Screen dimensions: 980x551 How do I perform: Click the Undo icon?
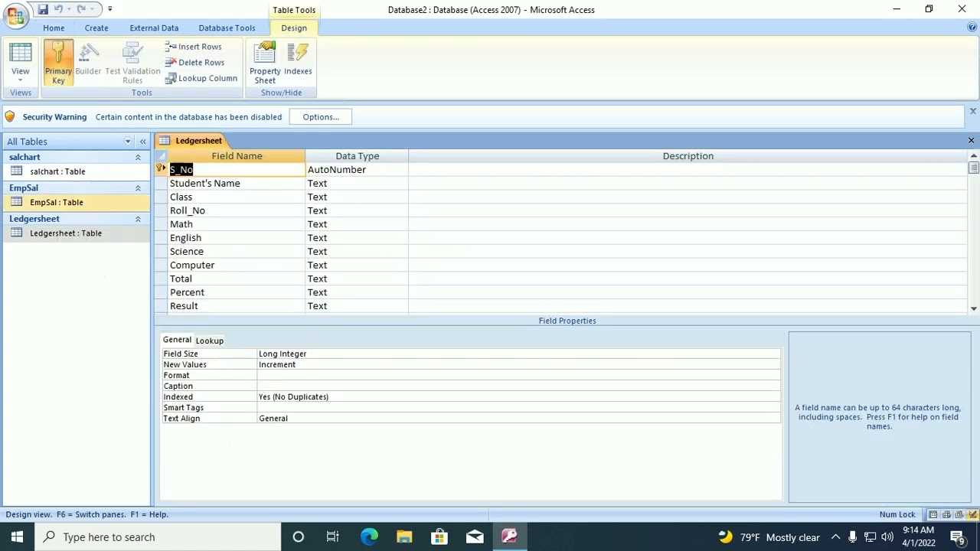tap(58, 9)
